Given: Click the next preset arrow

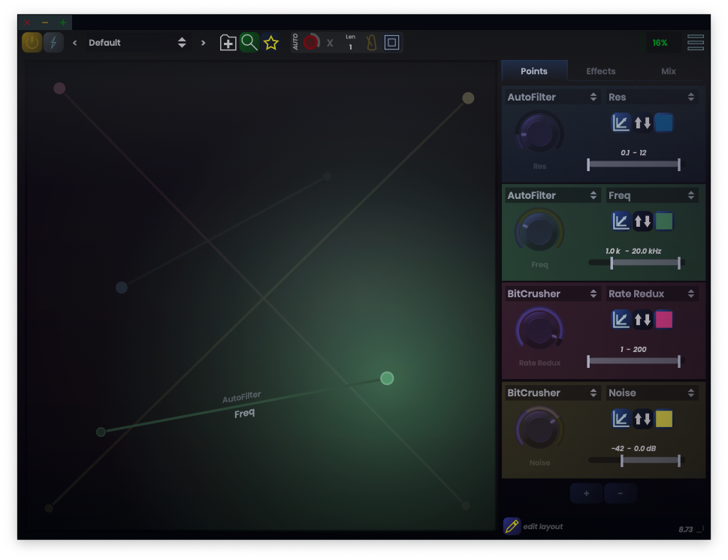Looking at the screenshot, I should [x=203, y=43].
